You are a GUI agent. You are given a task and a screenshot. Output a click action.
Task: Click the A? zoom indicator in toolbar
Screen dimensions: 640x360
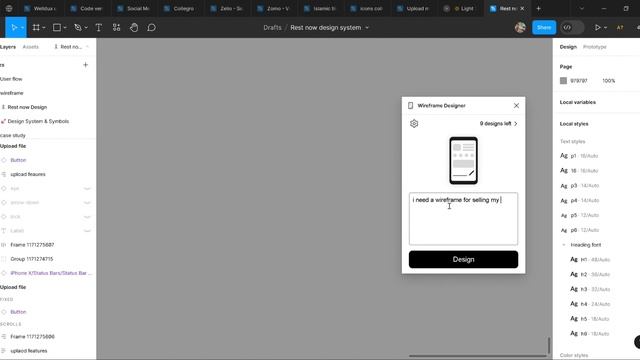click(x=620, y=27)
